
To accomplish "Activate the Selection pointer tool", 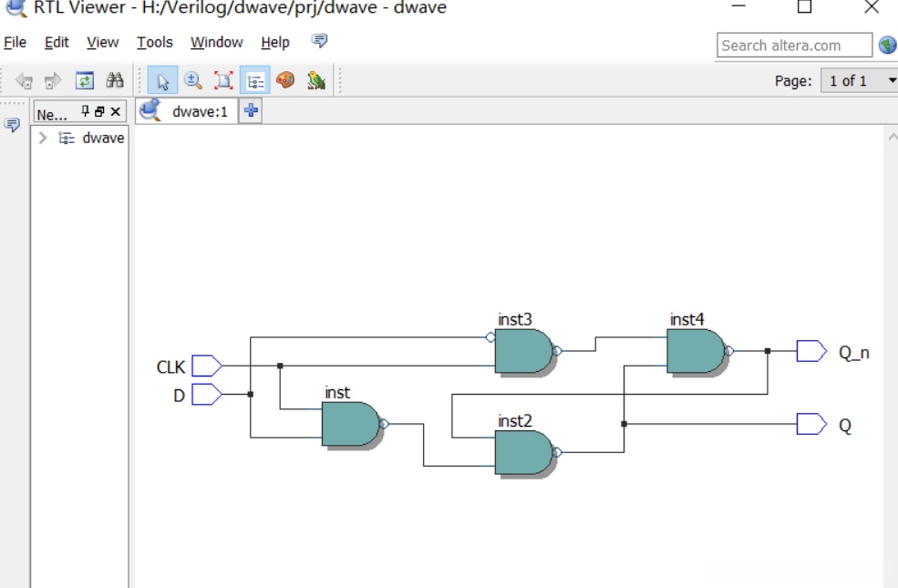I will point(162,81).
